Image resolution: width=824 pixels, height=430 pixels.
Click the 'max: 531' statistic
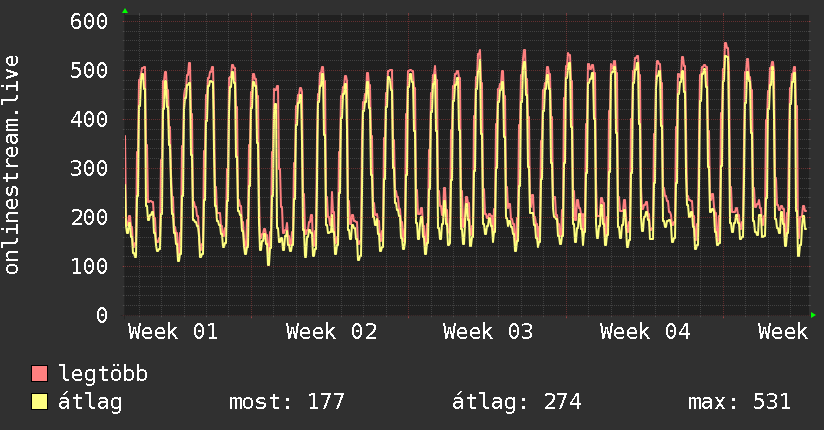[x=739, y=402]
